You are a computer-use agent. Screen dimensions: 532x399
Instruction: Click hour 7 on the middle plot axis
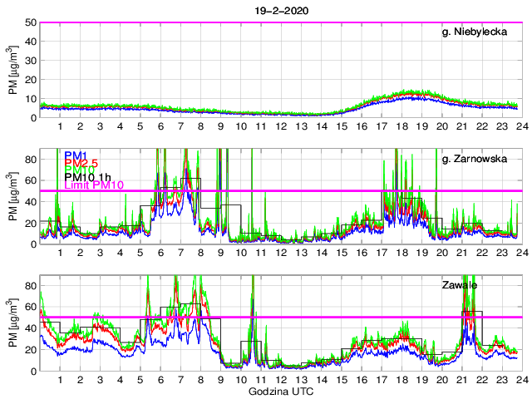pyautogui.click(x=180, y=252)
